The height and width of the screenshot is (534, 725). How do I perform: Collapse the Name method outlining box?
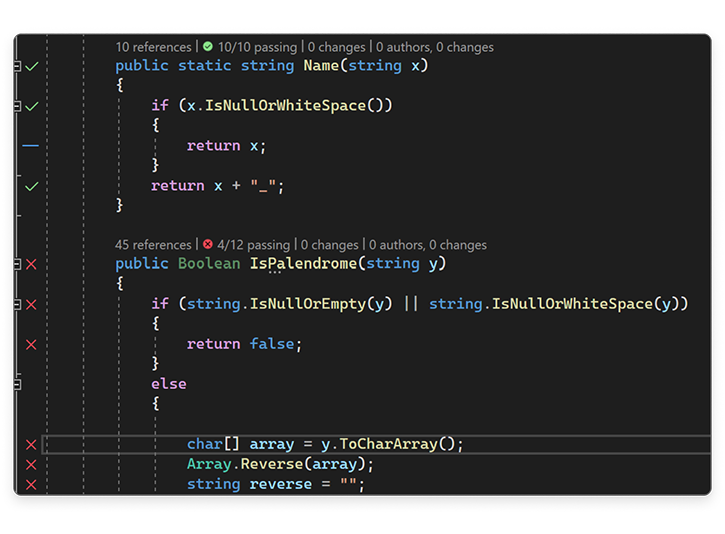pos(17,67)
